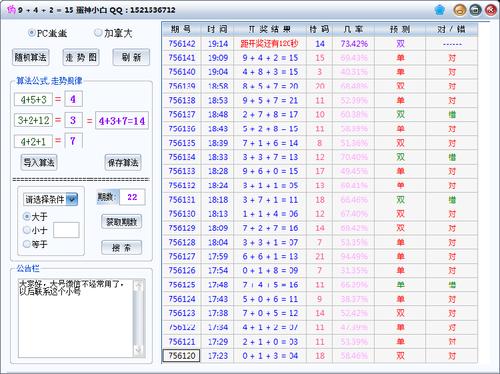Image resolution: width=500 pixels, height=374 pixels.
Task: Click the announcement scrollbar down arrow
Action: [139, 351]
